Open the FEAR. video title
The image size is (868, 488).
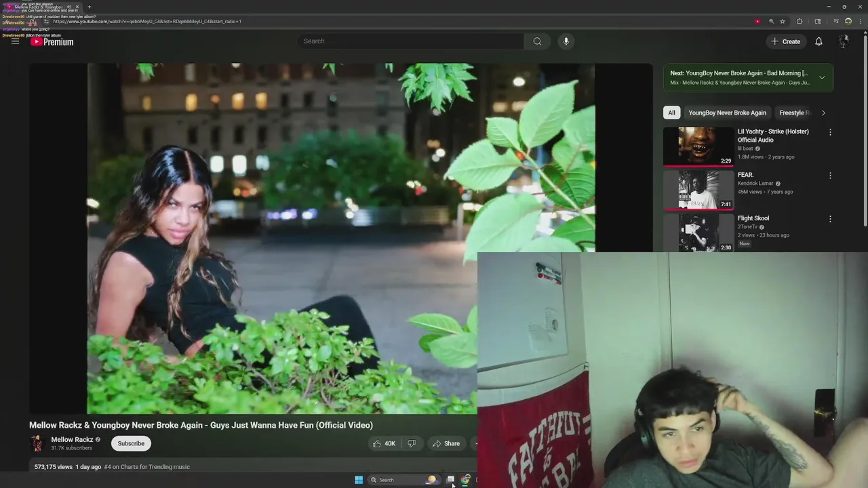[x=745, y=175]
